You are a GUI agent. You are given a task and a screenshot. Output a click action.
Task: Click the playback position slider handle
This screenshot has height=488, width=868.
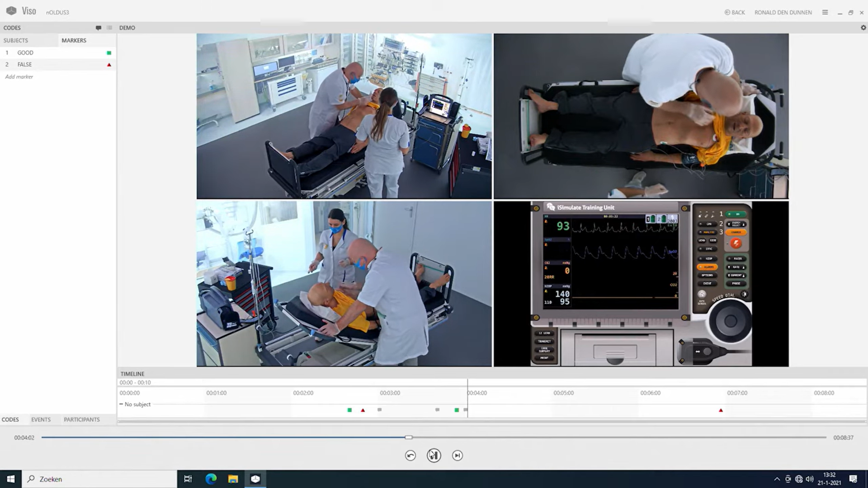coord(409,437)
